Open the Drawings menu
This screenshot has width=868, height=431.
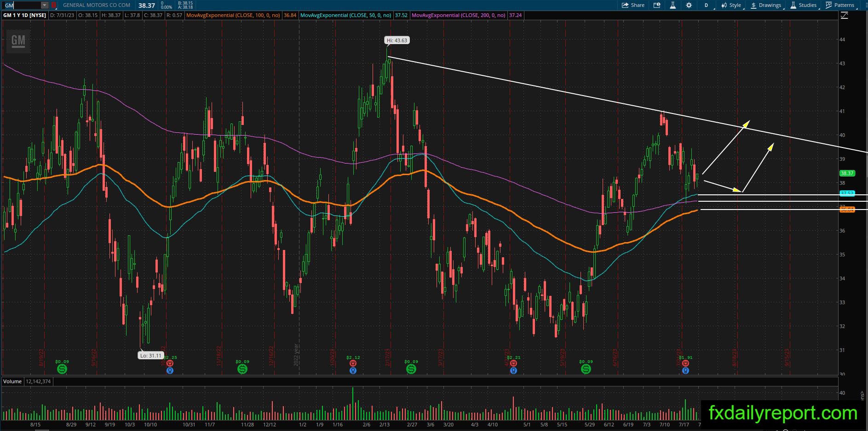[766, 5]
